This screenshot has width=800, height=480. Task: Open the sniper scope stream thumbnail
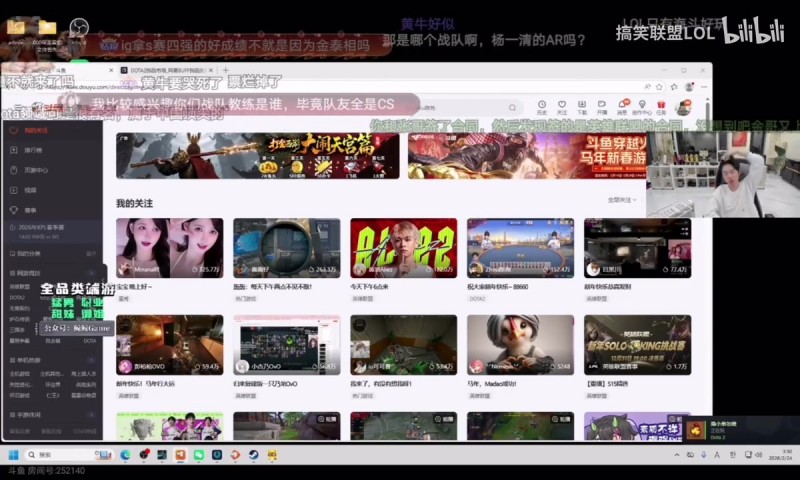coord(287,248)
